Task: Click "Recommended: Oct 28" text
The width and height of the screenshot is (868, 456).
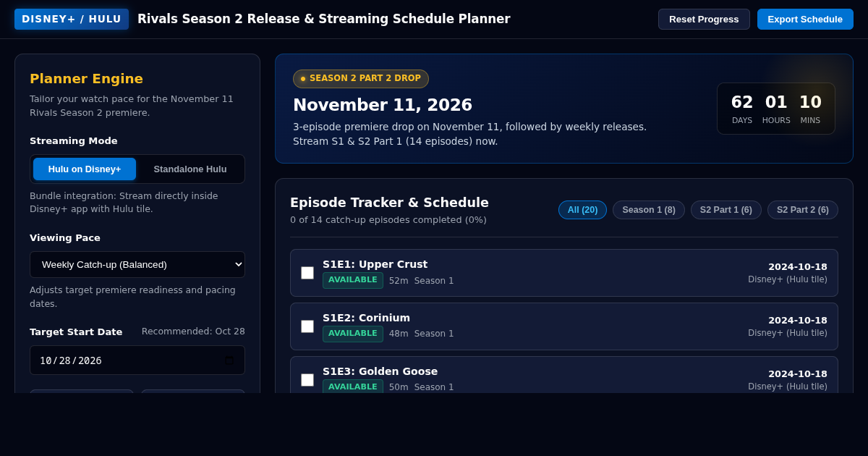Action: 193,332
